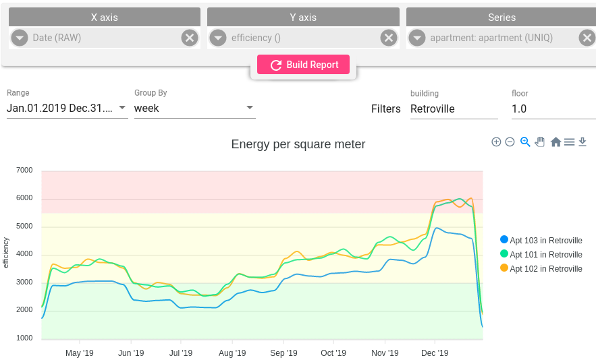Reset chart zoom with home icon
Image resolution: width=596 pixels, height=364 pixels.
point(556,142)
